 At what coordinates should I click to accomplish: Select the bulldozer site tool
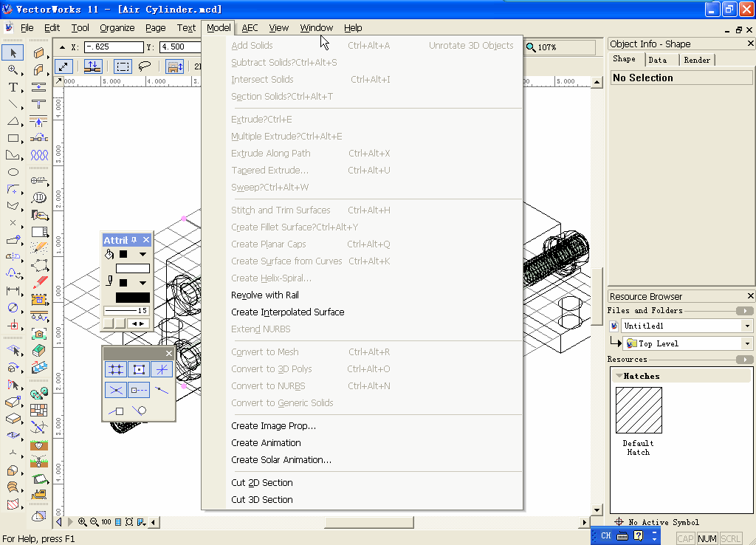coord(39,494)
